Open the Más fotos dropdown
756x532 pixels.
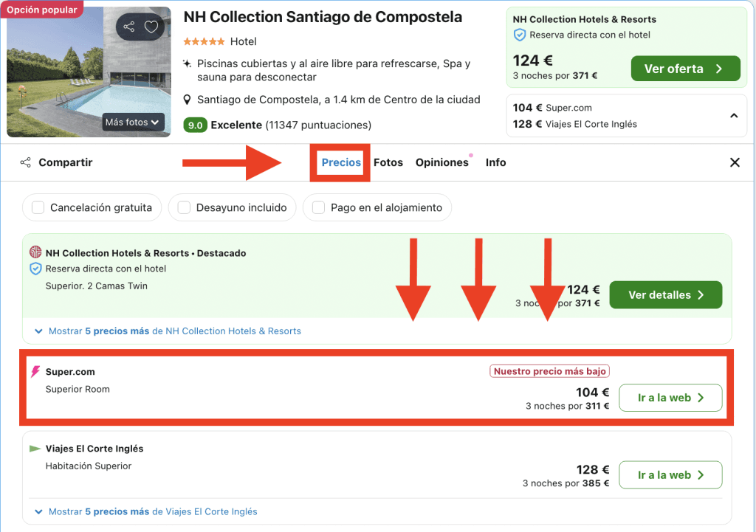(x=132, y=122)
